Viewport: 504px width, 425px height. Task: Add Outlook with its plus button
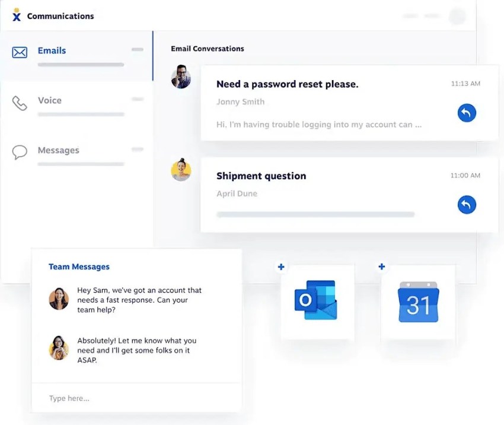point(281,267)
